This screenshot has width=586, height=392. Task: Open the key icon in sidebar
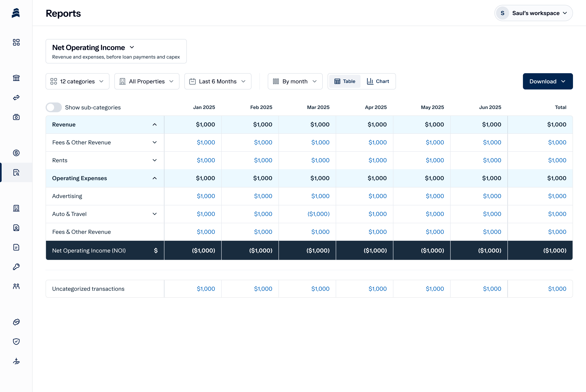coord(16,267)
